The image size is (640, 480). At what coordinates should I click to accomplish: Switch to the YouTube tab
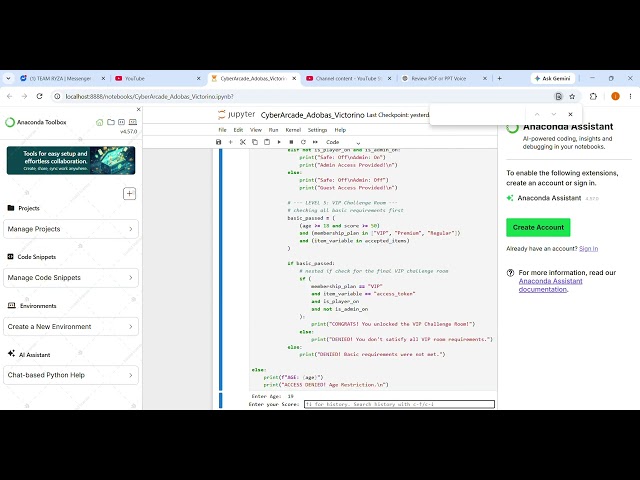pyautogui.click(x=157, y=78)
